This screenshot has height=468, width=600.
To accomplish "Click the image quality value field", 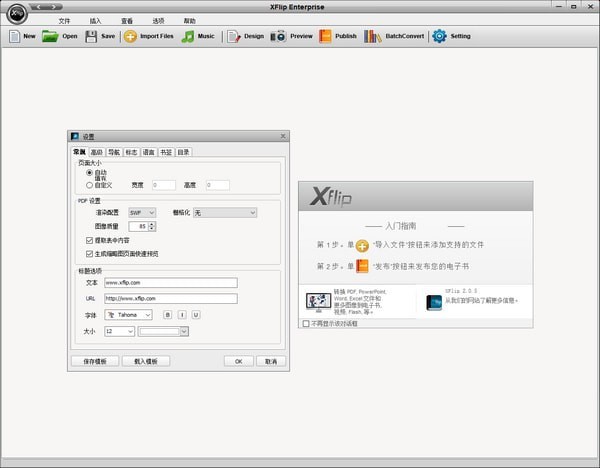I will (139, 227).
